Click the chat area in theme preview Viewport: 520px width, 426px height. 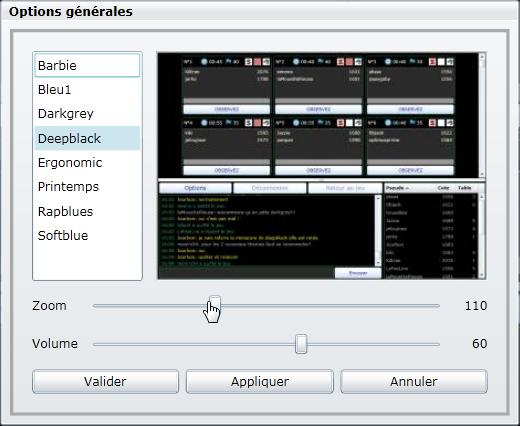pyautogui.click(x=267, y=231)
